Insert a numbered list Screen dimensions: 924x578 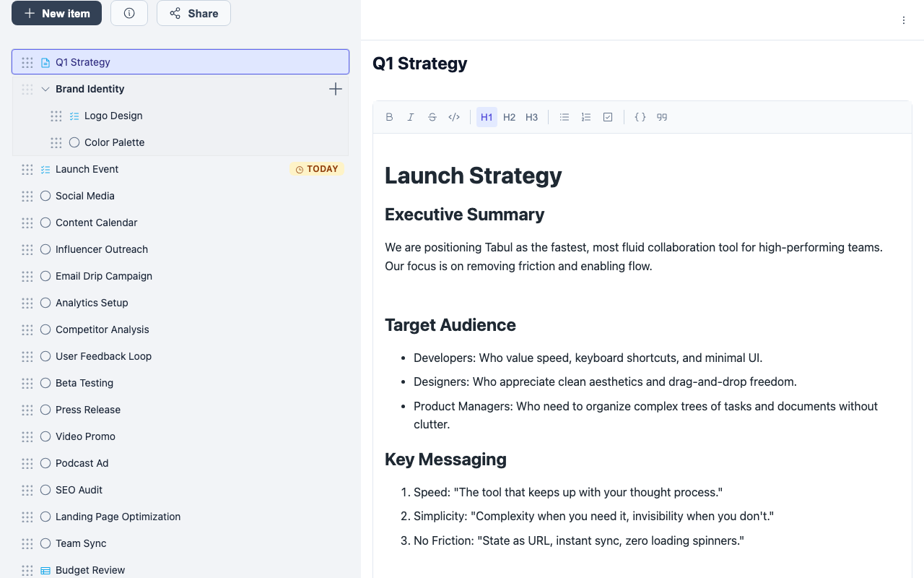coord(586,117)
